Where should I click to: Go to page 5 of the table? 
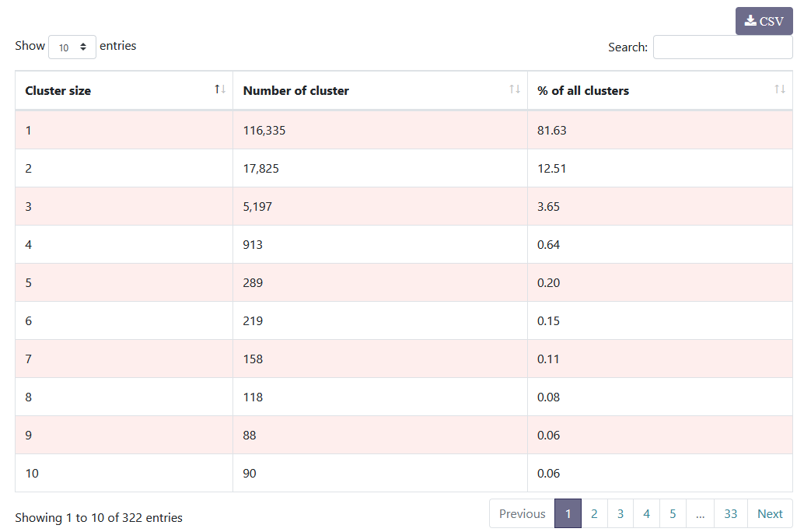pyautogui.click(x=673, y=513)
